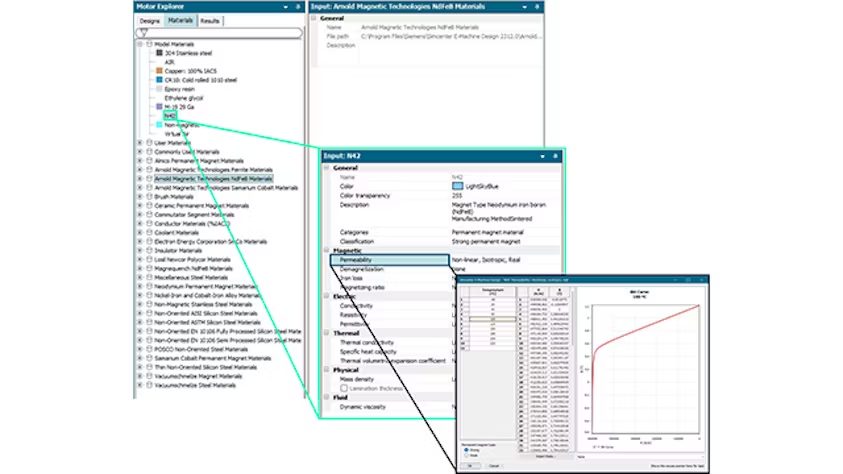Click the Copper: 100% IACS orange icon
The image size is (843, 474).
pos(159,71)
